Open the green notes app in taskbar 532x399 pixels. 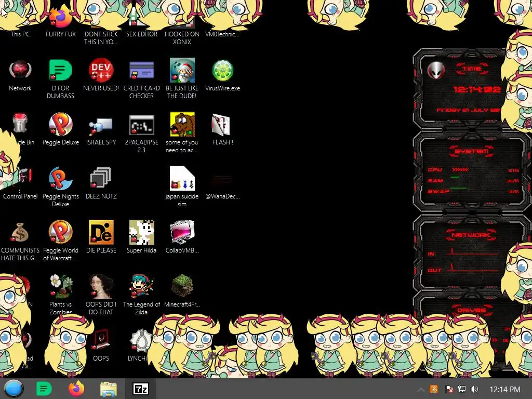pyautogui.click(x=44, y=389)
